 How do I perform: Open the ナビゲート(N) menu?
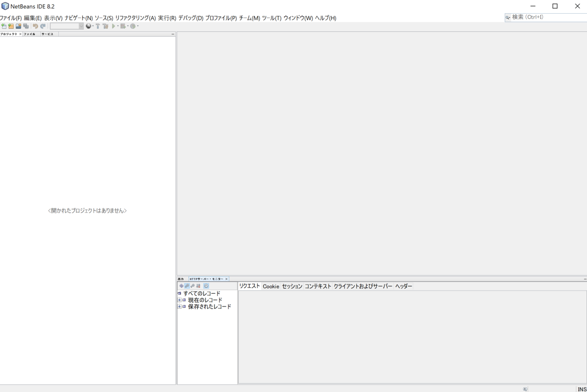[78, 18]
